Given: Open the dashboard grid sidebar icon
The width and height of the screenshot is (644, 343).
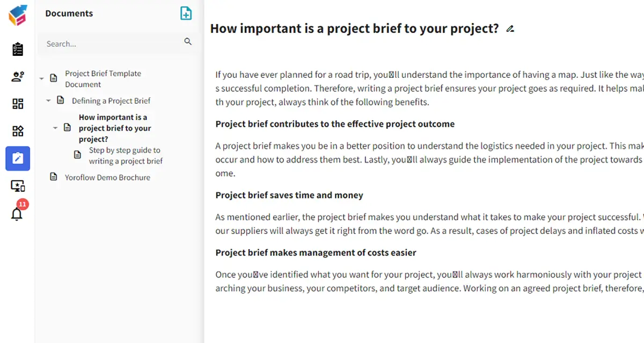Looking at the screenshot, I should tap(18, 104).
